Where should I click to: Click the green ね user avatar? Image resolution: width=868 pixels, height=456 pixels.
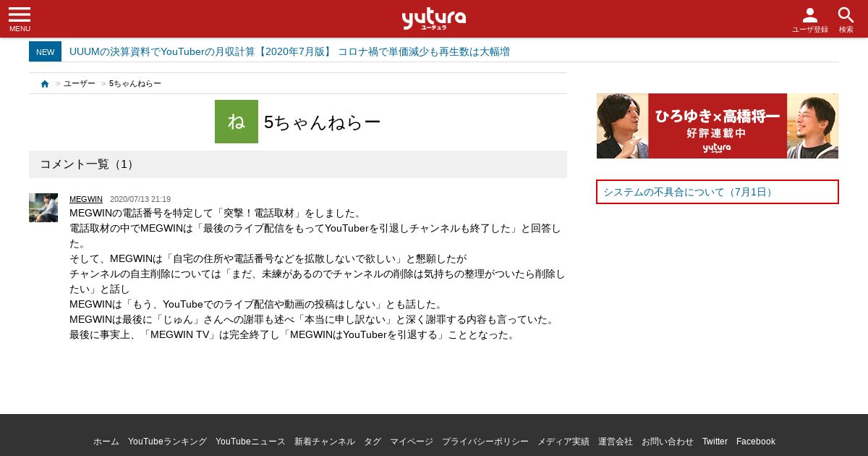[x=237, y=122]
